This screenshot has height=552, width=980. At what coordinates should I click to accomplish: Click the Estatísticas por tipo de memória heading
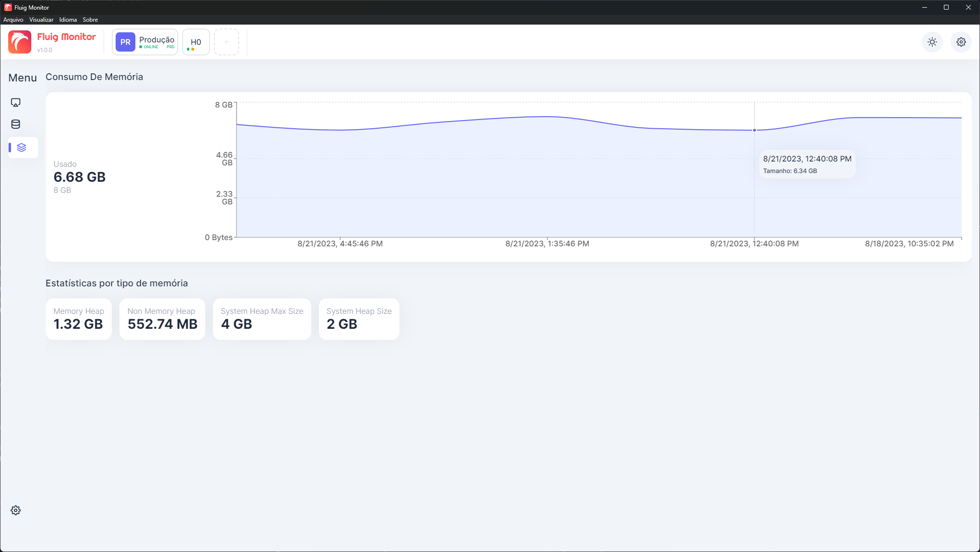click(x=117, y=283)
